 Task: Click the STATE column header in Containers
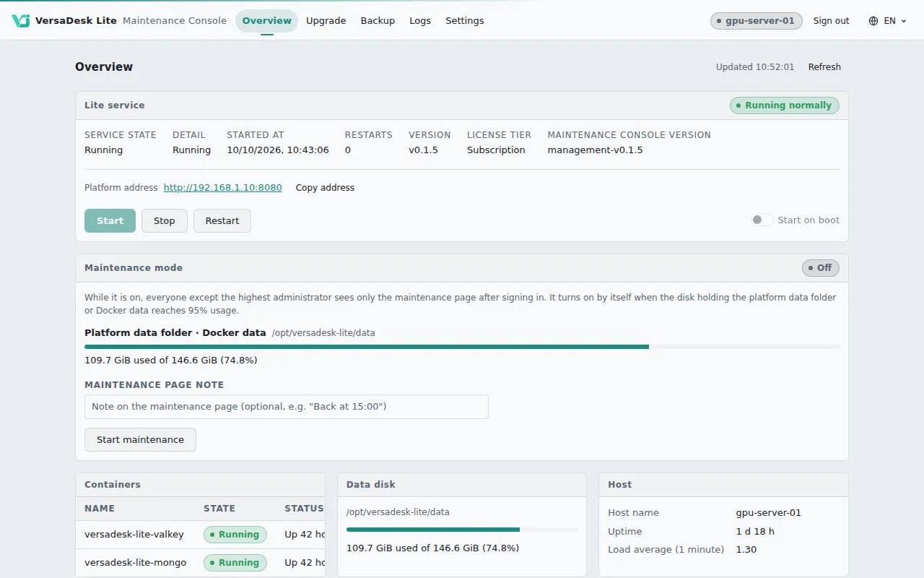click(x=219, y=509)
